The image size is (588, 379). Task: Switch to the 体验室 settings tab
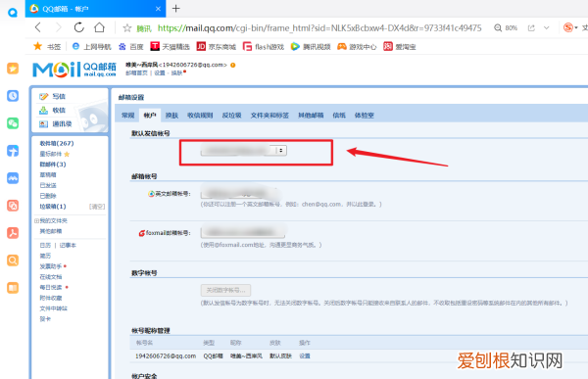pyautogui.click(x=365, y=116)
